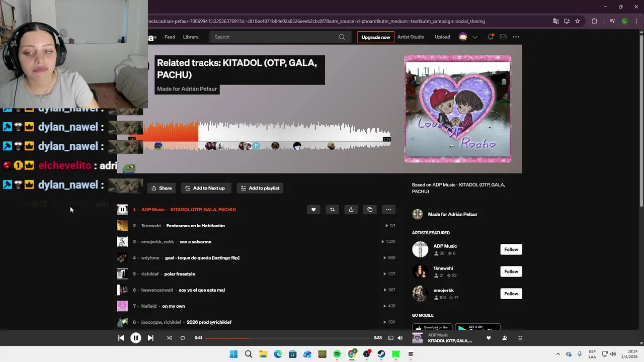The width and height of the screenshot is (644, 362).
Task: Open the Windows Start menu
Action: pos(233,354)
